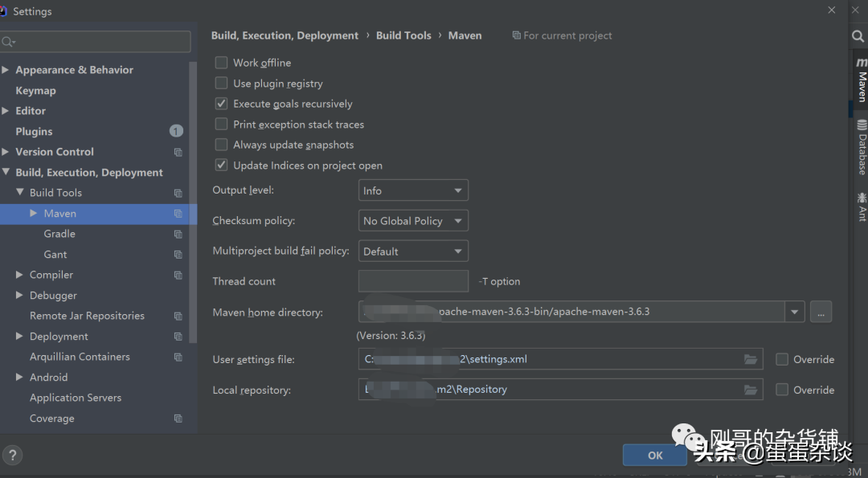Uncheck Execute goals recursively

pos(222,104)
